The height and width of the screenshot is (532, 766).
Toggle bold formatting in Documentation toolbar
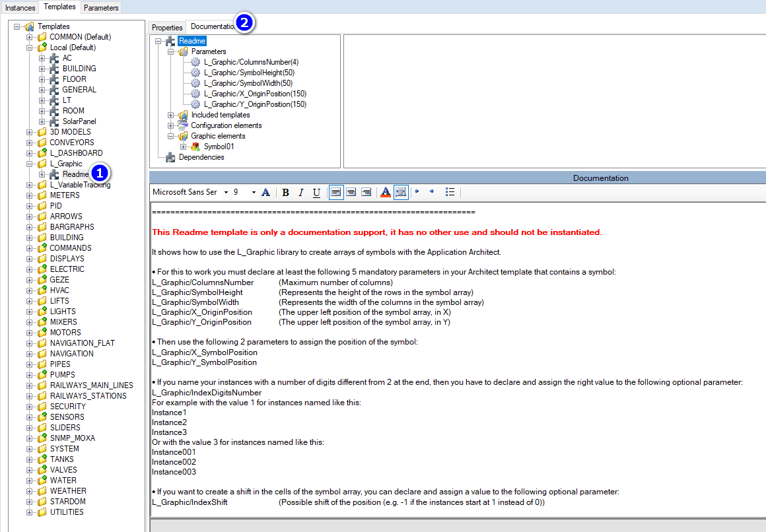coord(285,192)
